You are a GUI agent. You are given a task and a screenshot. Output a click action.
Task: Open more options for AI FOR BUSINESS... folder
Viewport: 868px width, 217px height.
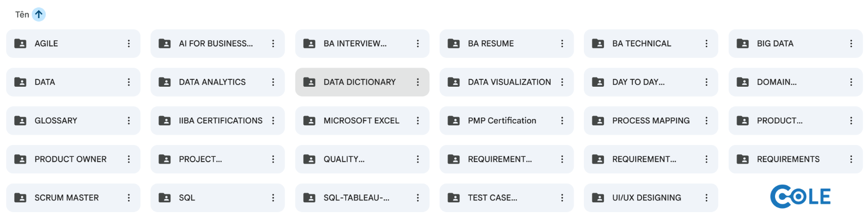273,44
